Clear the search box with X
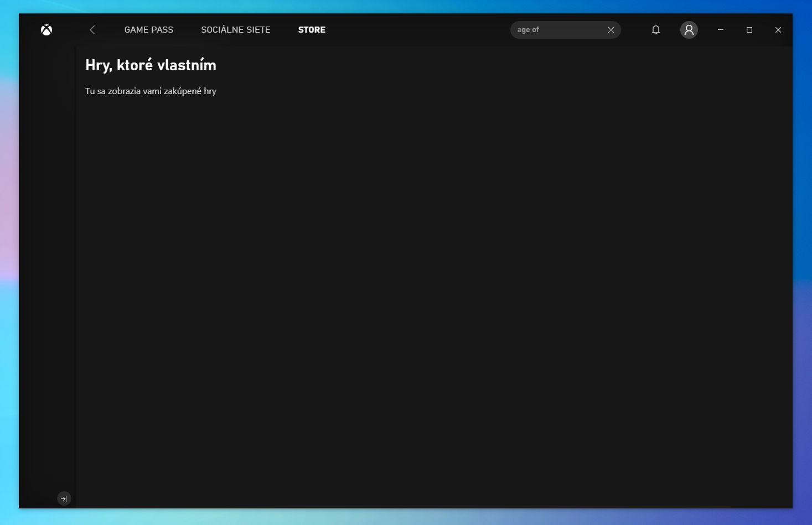The width and height of the screenshot is (812, 525). (x=611, y=30)
